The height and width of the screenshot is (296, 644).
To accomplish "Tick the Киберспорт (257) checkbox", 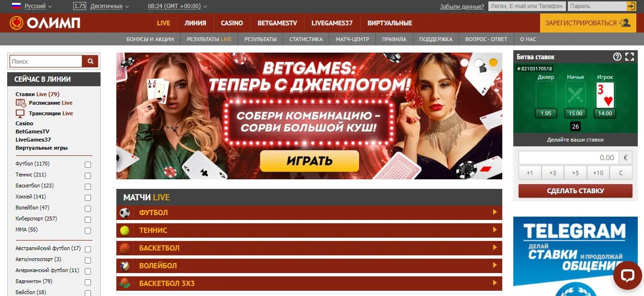I will [x=88, y=219].
